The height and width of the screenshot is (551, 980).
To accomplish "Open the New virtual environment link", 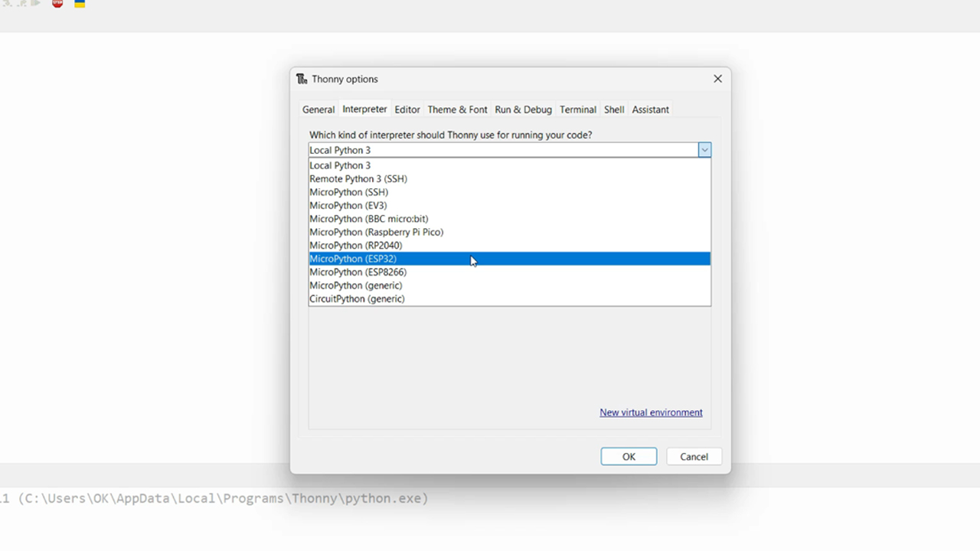I will pos(651,412).
